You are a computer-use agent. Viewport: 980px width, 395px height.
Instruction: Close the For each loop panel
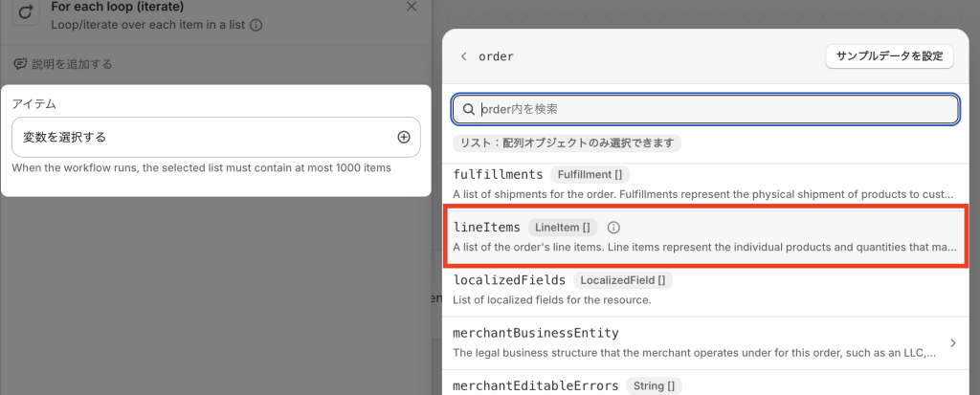412,7
